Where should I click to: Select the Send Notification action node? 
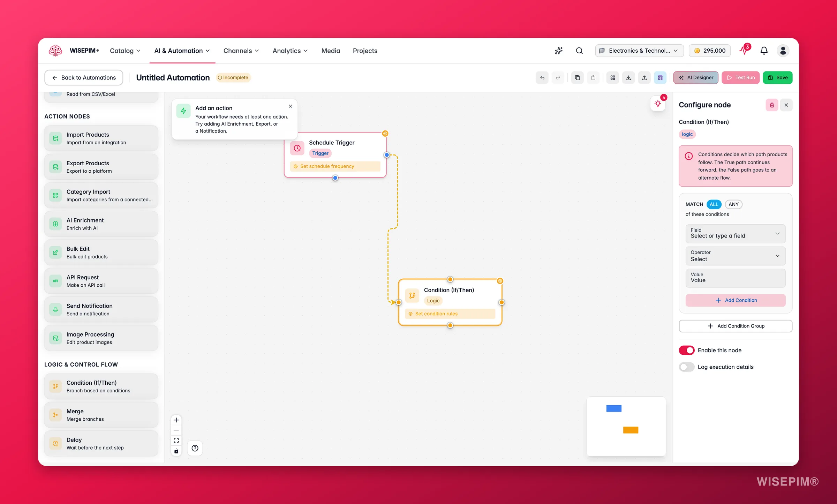pos(101,309)
